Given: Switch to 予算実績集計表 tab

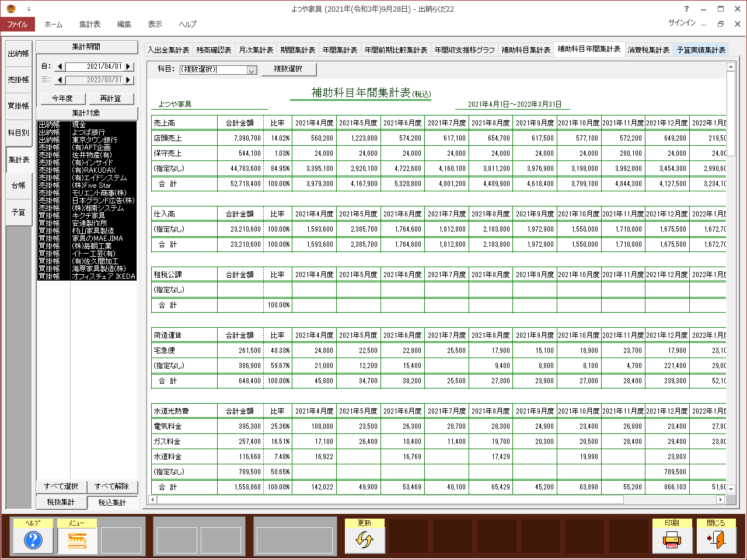Looking at the screenshot, I should (x=701, y=50).
